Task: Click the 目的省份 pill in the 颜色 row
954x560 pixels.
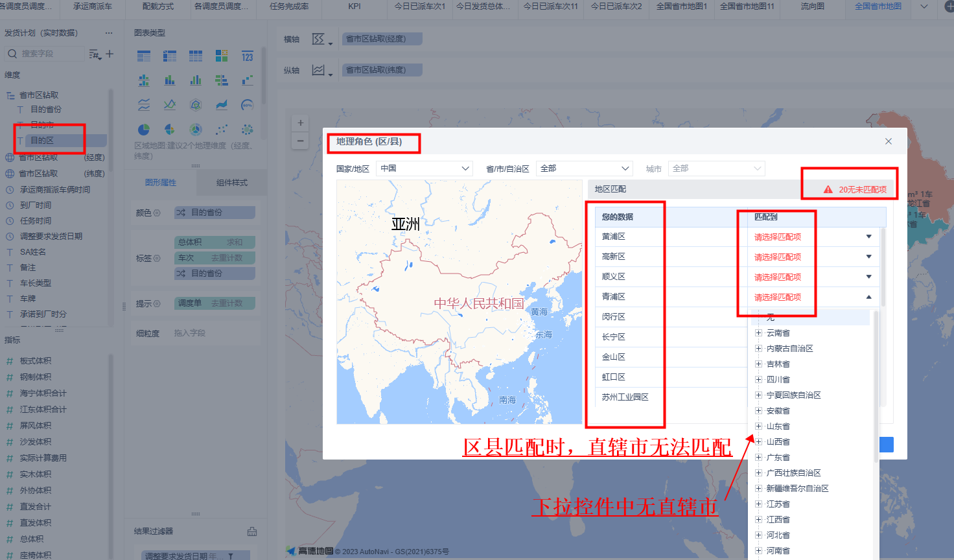Action: (215, 213)
